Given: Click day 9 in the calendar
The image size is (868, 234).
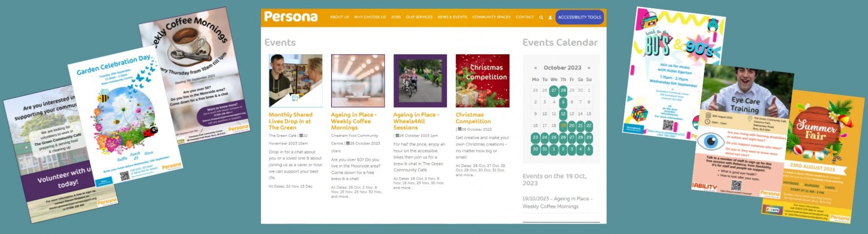Looking at the screenshot, I should [x=536, y=114].
